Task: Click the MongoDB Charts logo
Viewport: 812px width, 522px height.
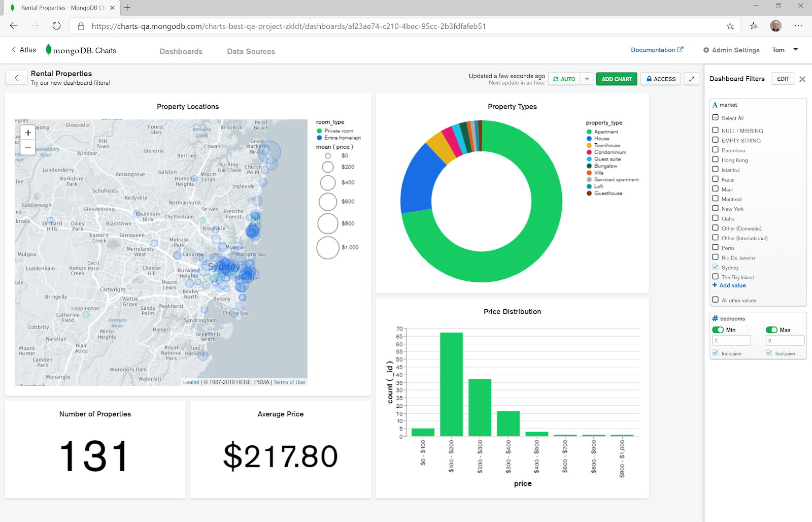Action: [x=81, y=50]
